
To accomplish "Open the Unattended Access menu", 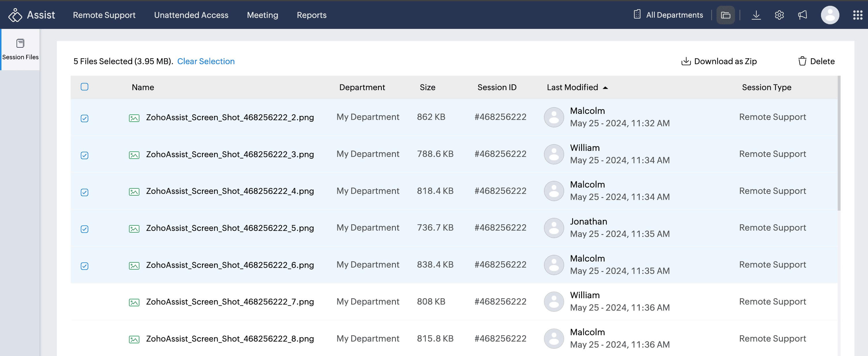I will 191,15.
